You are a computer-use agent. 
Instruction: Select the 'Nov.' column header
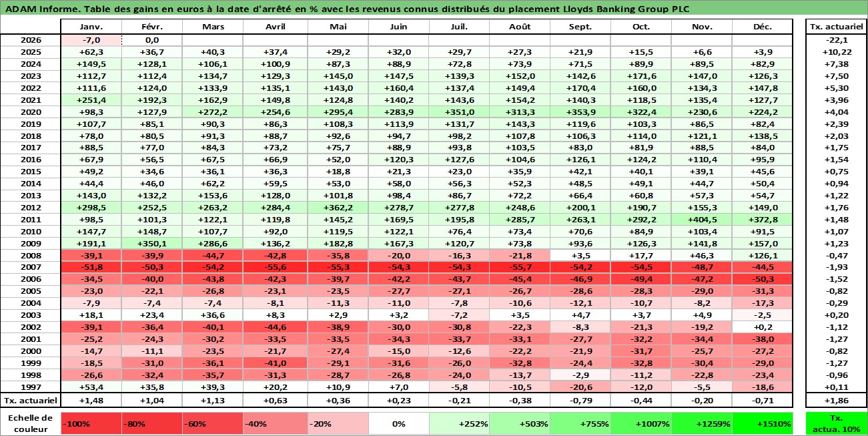(x=701, y=27)
